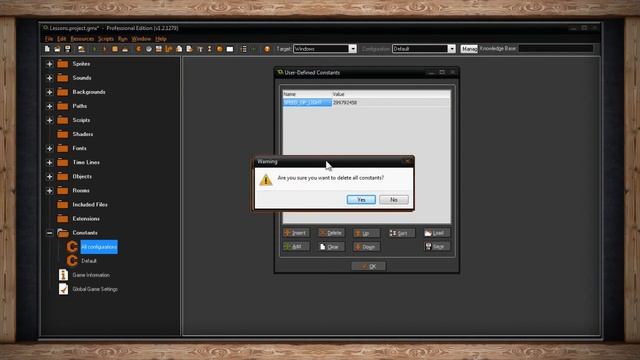Click the Create time line hourglass icon
Screen dimensions: 640x360
click(209, 49)
